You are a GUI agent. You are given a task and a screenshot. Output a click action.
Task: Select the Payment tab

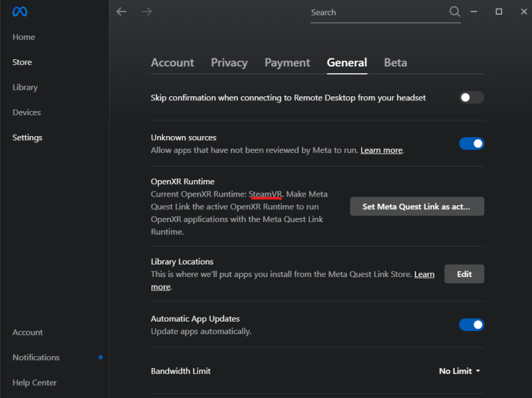coord(287,62)
